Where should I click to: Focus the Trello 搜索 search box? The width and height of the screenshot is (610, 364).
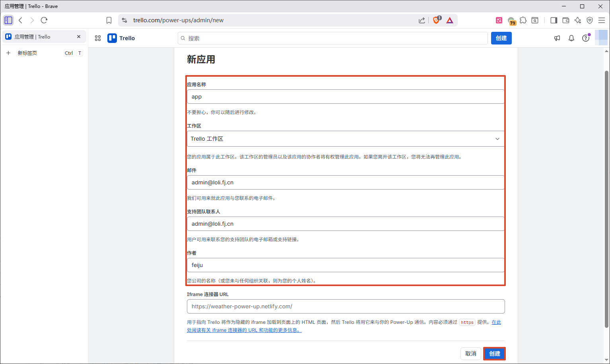coord(332,38)
